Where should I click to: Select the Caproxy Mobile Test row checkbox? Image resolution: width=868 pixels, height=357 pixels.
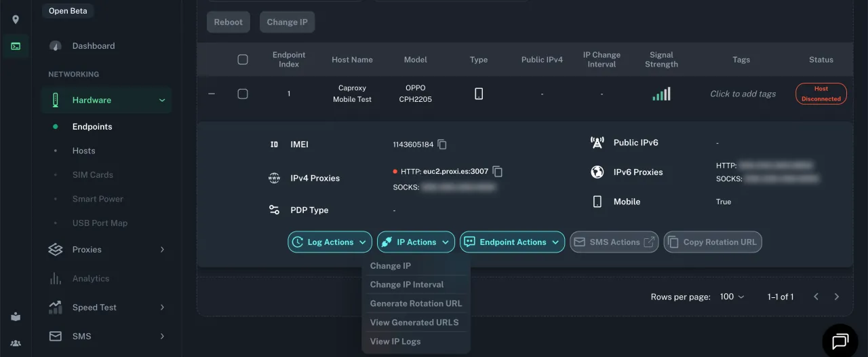click(243, 94)
